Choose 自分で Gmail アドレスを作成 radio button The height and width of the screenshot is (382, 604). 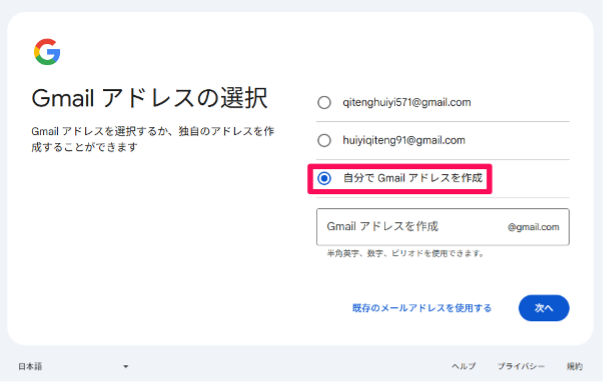[324, 178]
